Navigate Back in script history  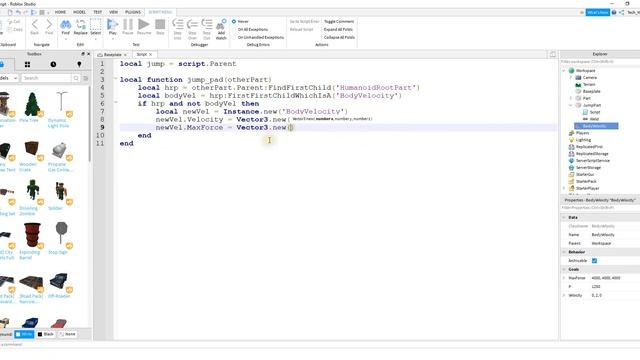[35, 24]
